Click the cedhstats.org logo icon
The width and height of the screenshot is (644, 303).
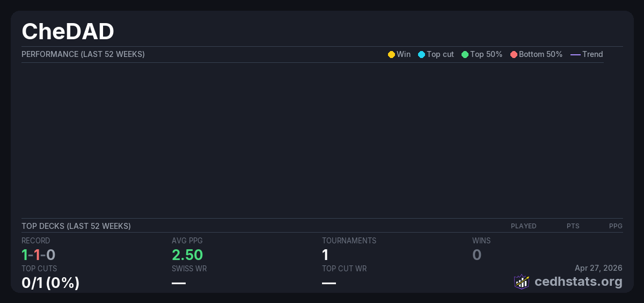522,282
